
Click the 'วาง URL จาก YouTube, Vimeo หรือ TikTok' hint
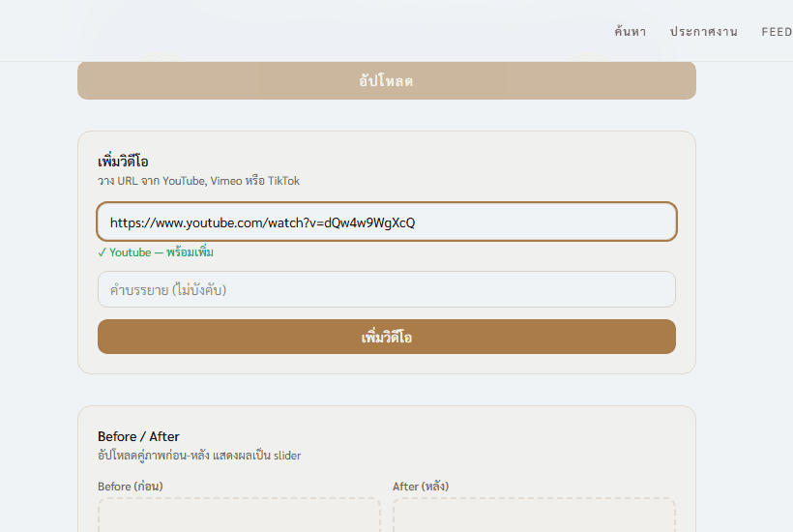pos(198,181)
